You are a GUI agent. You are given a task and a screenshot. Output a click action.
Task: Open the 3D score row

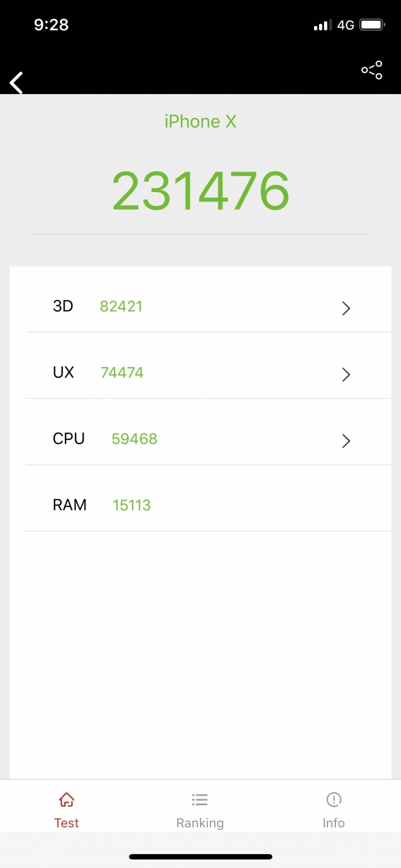pyautogui.click(x=200, y=306)
